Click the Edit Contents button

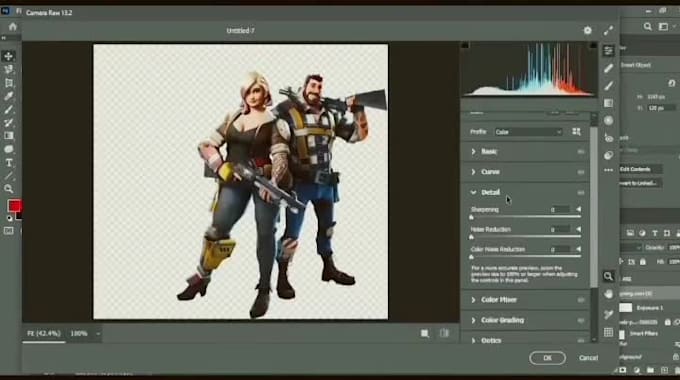641,169
